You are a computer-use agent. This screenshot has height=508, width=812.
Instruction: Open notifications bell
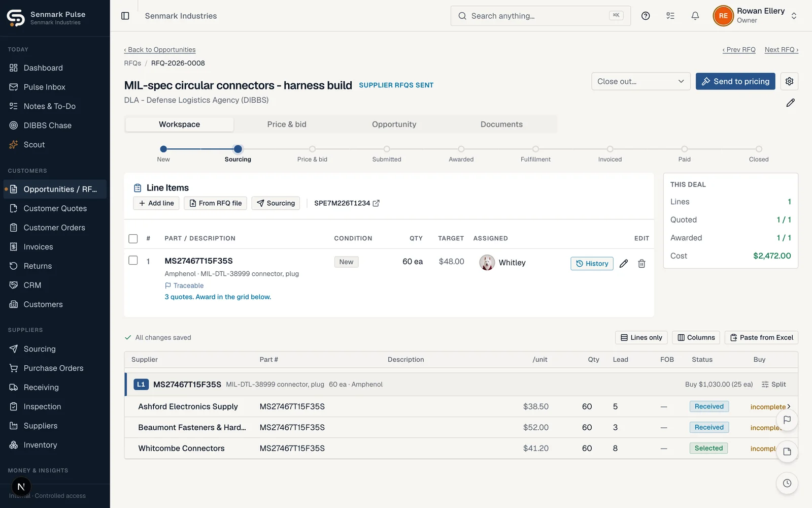(695, 16)
